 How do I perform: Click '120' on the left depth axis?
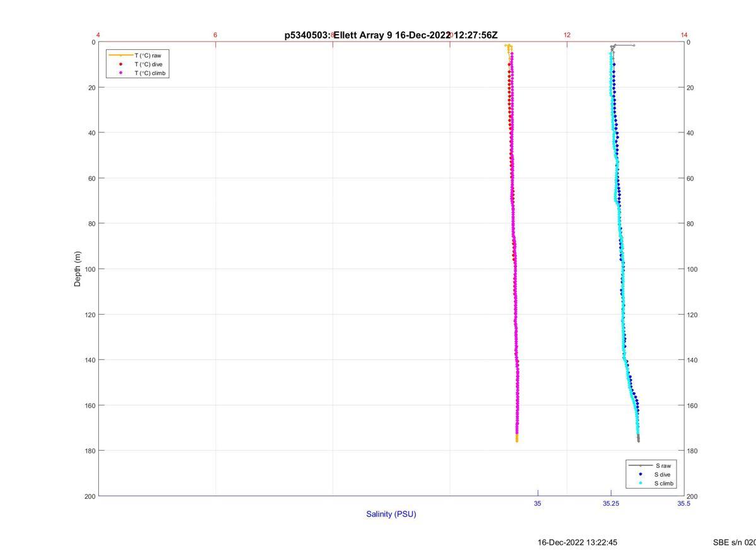(90, 315)
